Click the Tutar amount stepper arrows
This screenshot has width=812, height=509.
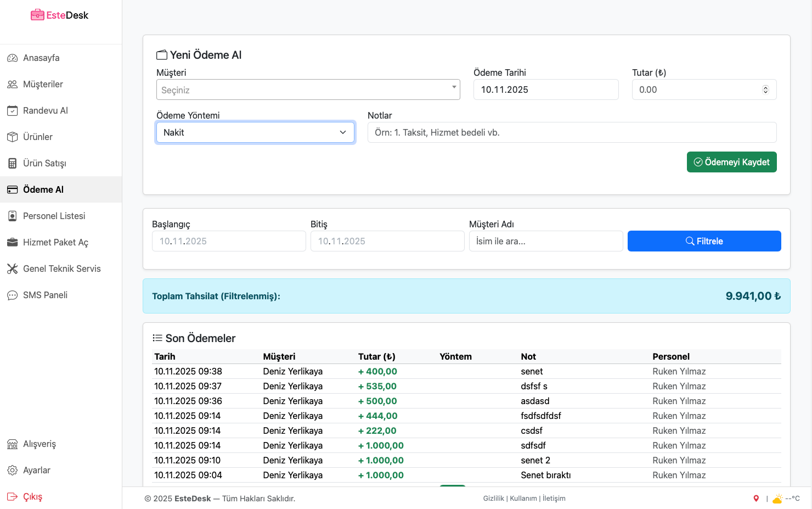765,90
